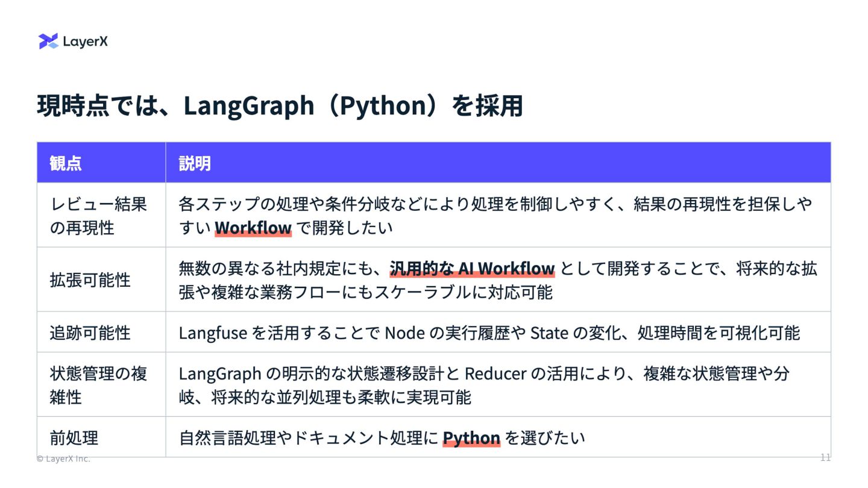Click the LangGraph Reducer description text
868x488 pixels.
484,386
